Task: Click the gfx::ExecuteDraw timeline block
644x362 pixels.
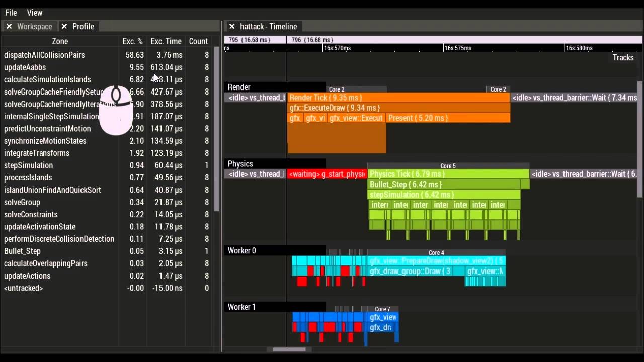Action: (x=398, y=108)
